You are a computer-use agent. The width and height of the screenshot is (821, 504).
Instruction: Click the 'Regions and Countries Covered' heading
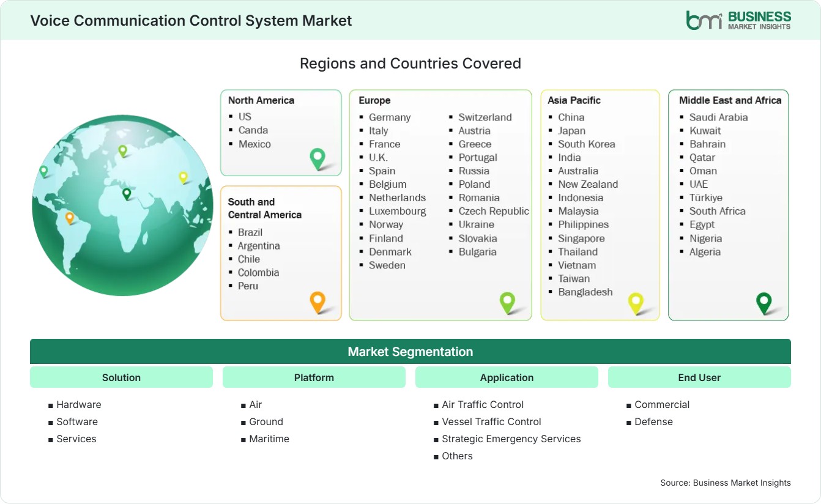[x=410, y=64]
